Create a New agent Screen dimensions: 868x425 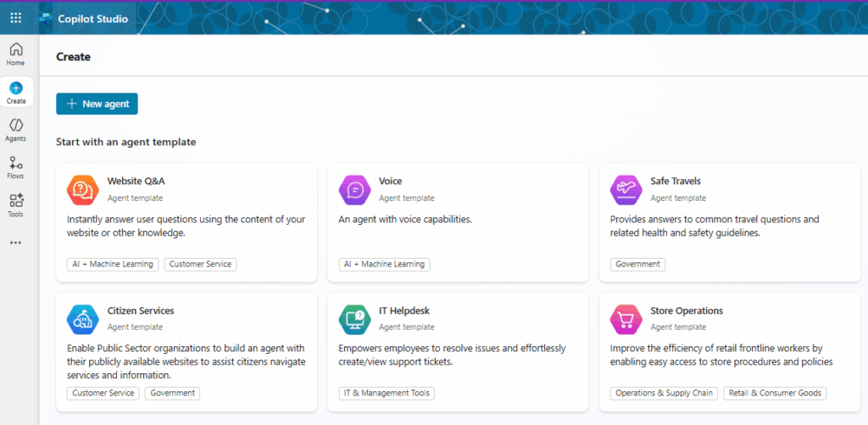(x=97, y=103)
